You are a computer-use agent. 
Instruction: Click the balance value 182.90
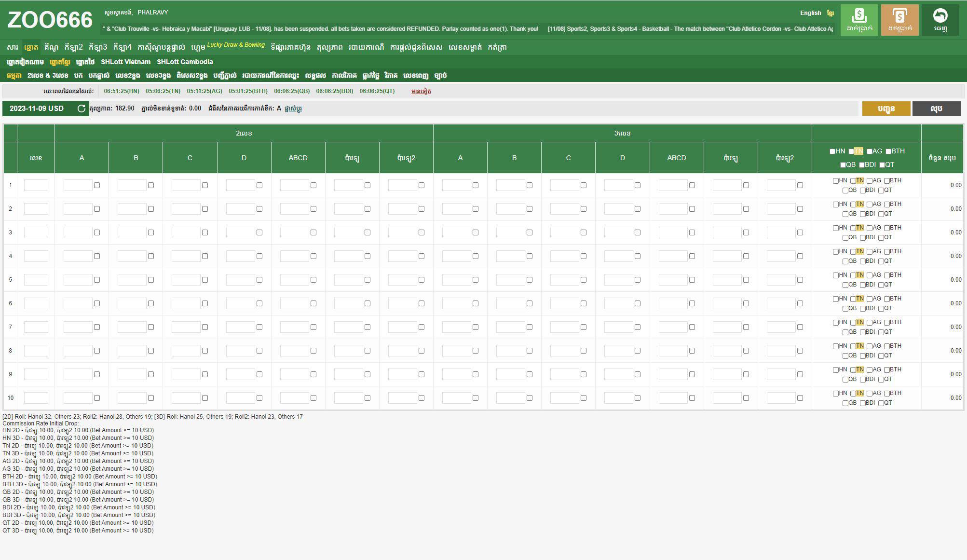pos(125,109)
